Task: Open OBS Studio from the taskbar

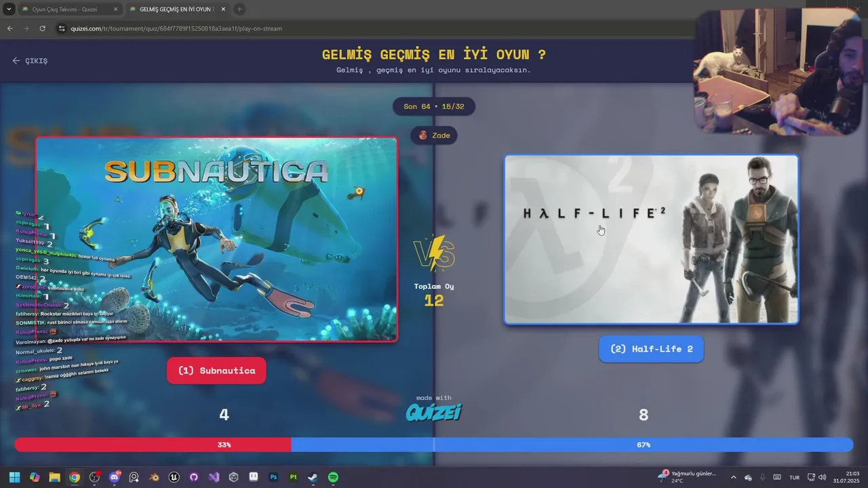Action: pos(94,477)
